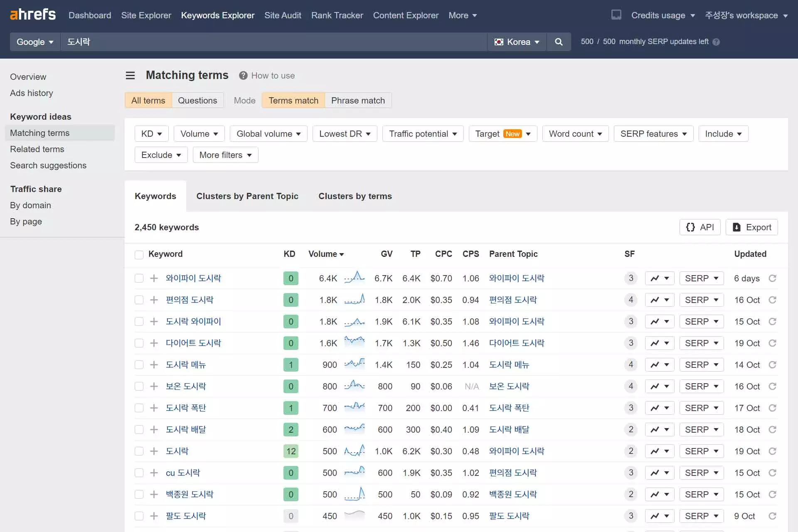Add 편의점 도시락 keyword with plus icon
This screenshot has height=532, width=798.
pos(154,300)
